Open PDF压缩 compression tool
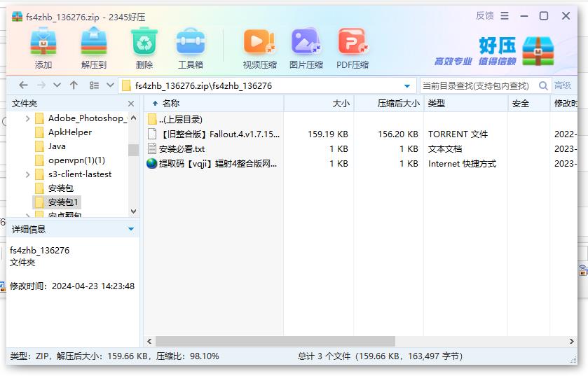Image resolution: width=588 pixels, height=376 pixels. [353, 42]
